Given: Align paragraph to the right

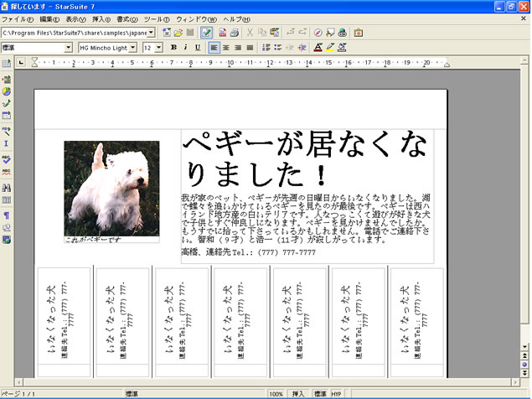Looking at the screenshot, I should (238, 48).
